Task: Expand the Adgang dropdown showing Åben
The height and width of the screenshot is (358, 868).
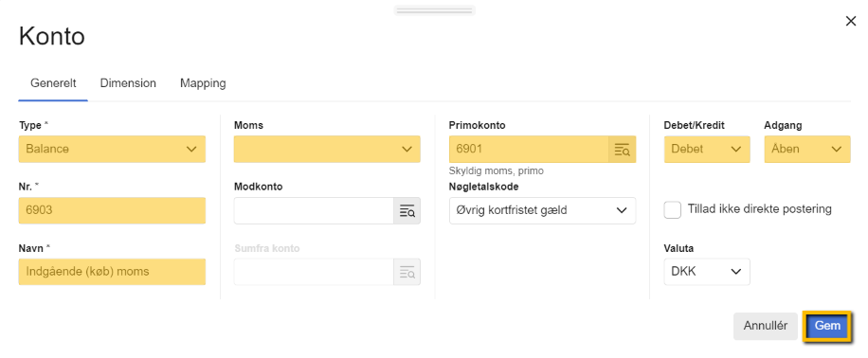Action: (807, 150)
